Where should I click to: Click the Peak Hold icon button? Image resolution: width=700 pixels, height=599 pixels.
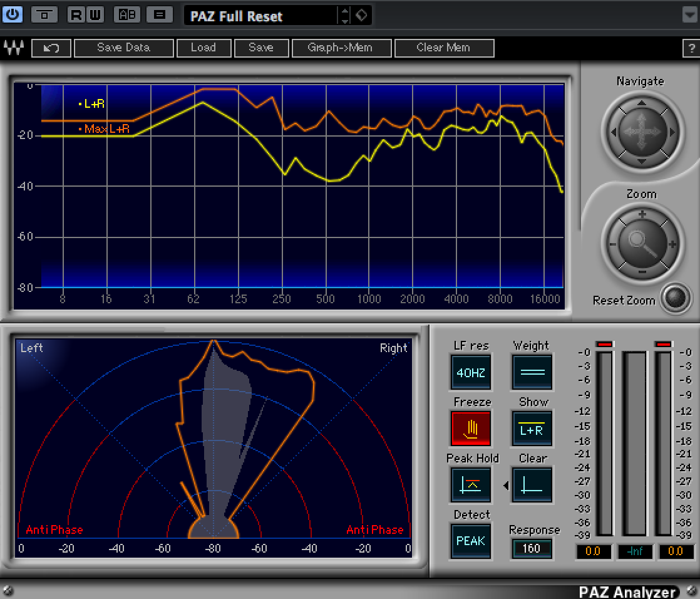[470, 485]
